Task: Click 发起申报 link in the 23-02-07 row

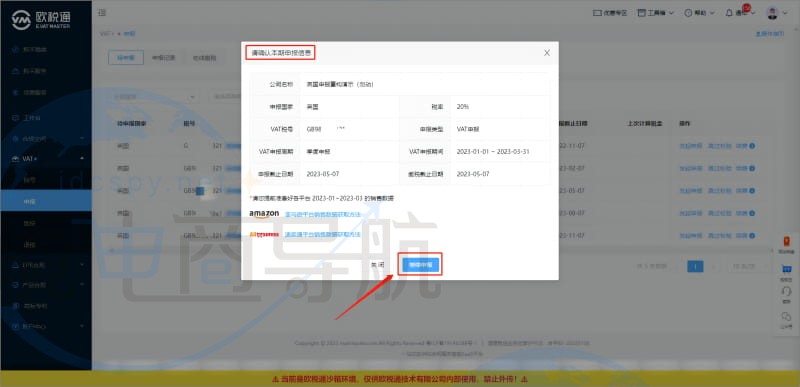Action: 690,168
